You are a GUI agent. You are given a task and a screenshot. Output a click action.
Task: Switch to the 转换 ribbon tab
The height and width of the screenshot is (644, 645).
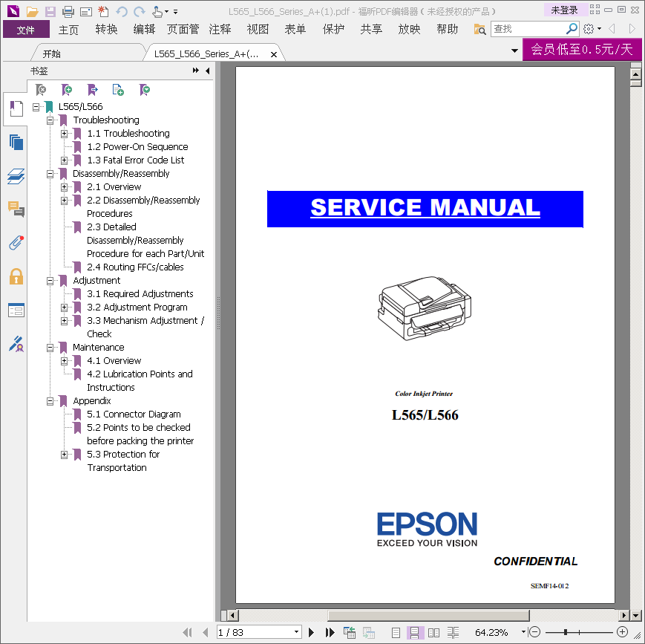pyautogui.click(x=106, y=30)
